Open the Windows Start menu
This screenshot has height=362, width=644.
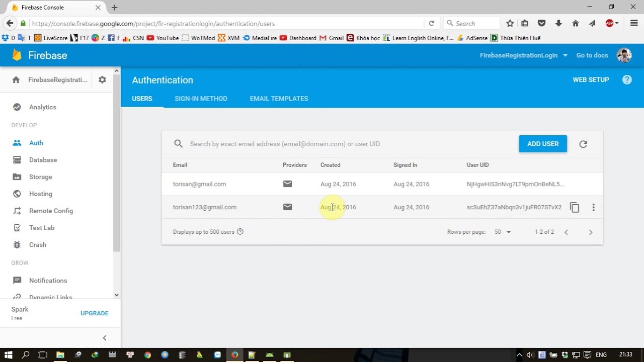coord(9,354)
